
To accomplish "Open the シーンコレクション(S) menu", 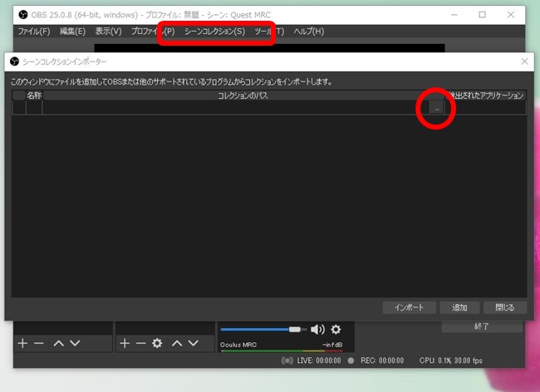I will click(x=214, y=32).
